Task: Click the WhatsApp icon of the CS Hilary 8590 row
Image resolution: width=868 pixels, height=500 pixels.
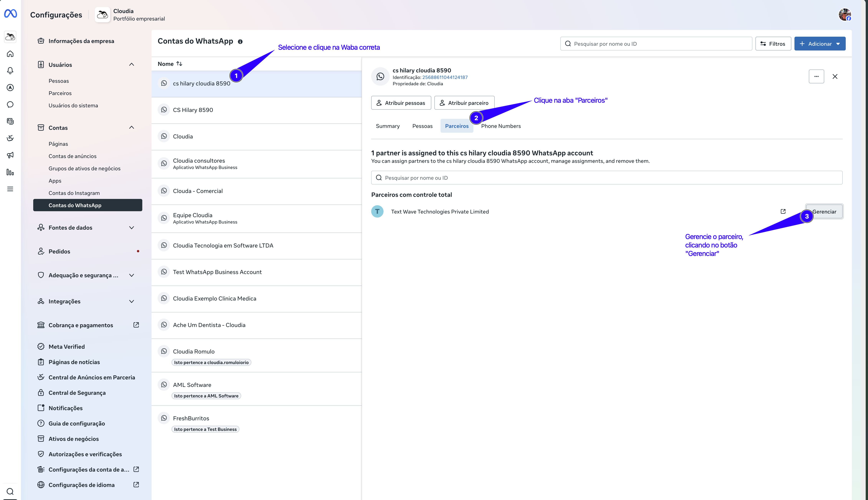Action: (x=164, y=110)
